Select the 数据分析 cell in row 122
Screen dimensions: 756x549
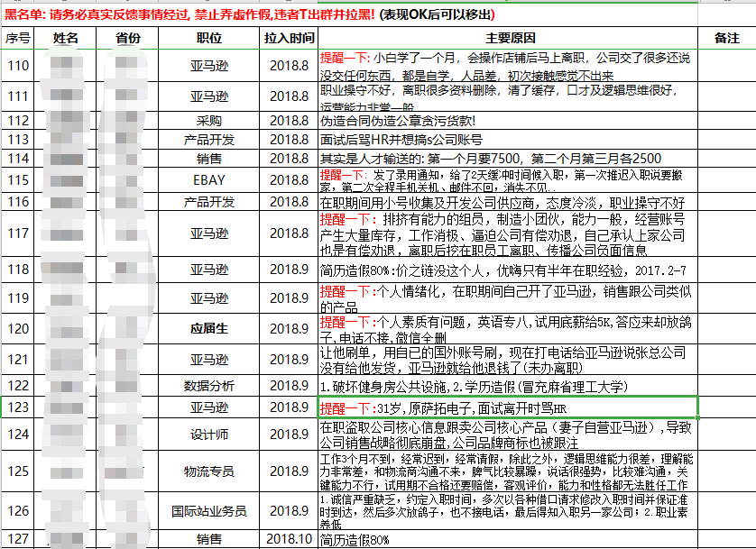[208, 386]
